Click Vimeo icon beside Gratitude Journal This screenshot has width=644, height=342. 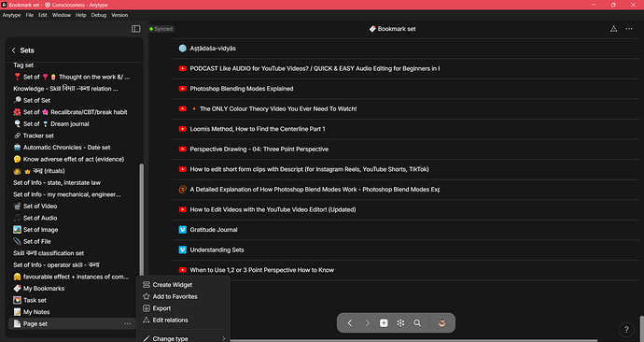point(183,229)
